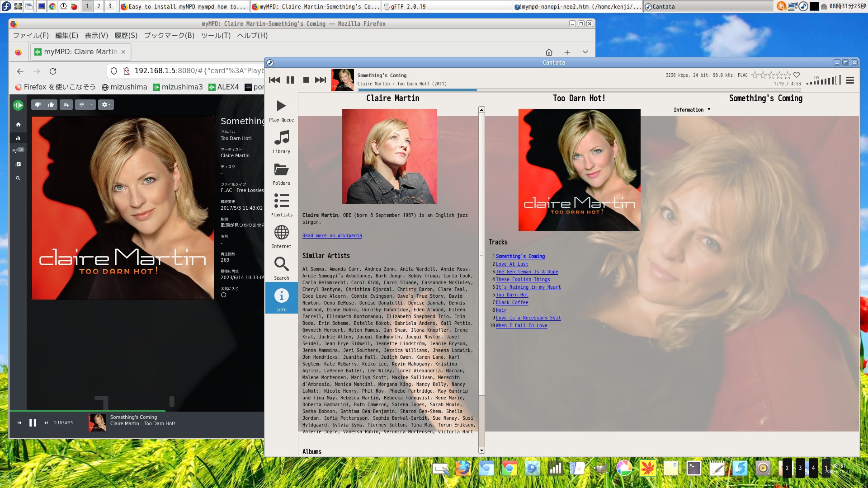Open the Black Coffee track link
The height and width of the screenshot is (488, 868).
tap(512, 302)
